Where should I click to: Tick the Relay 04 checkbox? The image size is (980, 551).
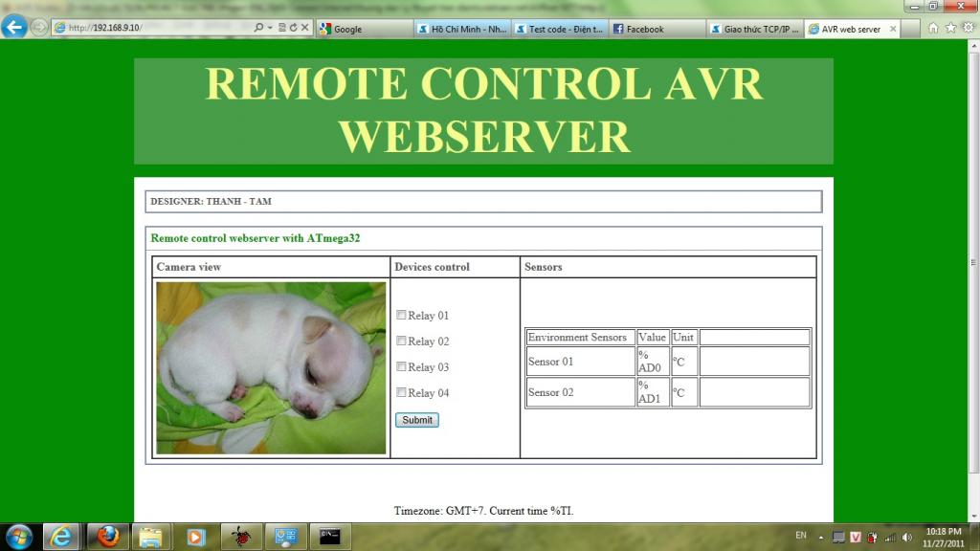pos(401,392)
